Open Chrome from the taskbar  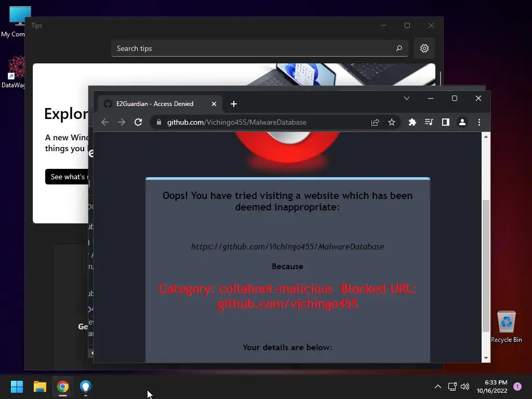[x=62, y=387]
